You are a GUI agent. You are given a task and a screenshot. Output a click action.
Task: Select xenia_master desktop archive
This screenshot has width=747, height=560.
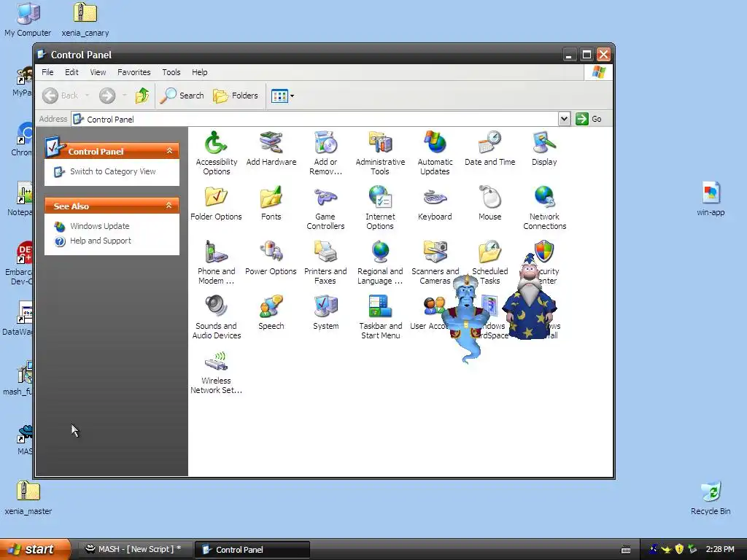point(28,499)
